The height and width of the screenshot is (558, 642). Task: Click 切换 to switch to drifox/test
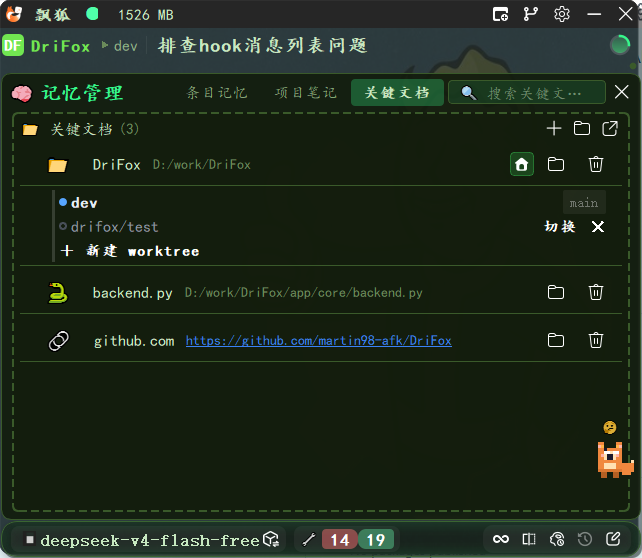click(x=559, y=226)
